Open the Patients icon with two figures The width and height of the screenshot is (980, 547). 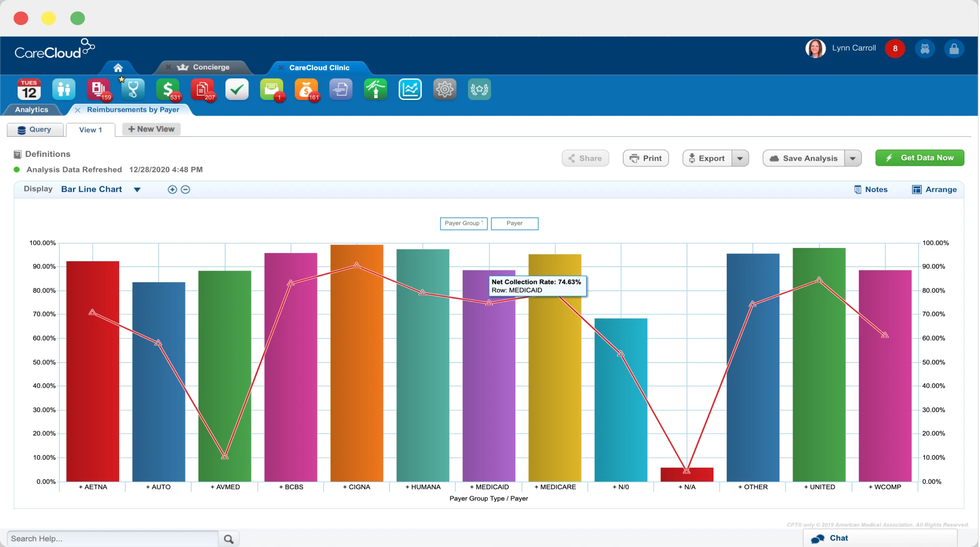click(x=64, y=90)
